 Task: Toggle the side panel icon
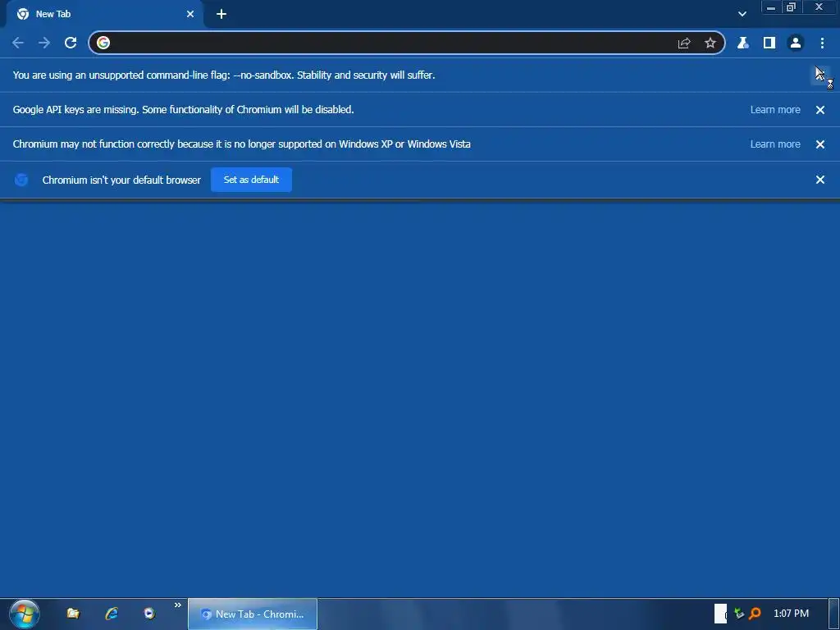[769, 43]
